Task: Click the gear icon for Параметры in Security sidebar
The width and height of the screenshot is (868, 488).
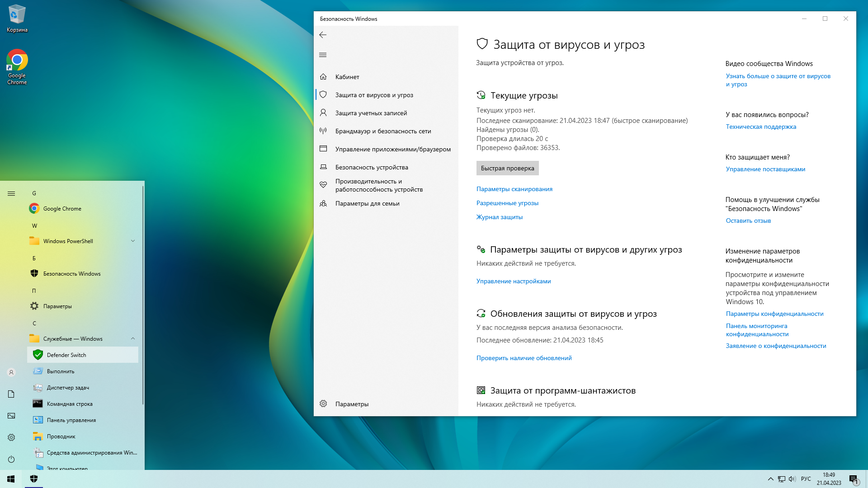Action: tap(323, 404)
